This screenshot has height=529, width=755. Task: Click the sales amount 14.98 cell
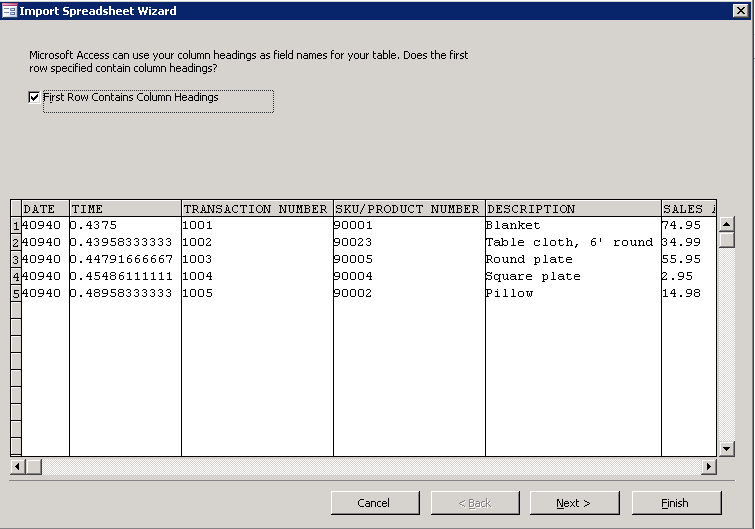click(689, 293)
